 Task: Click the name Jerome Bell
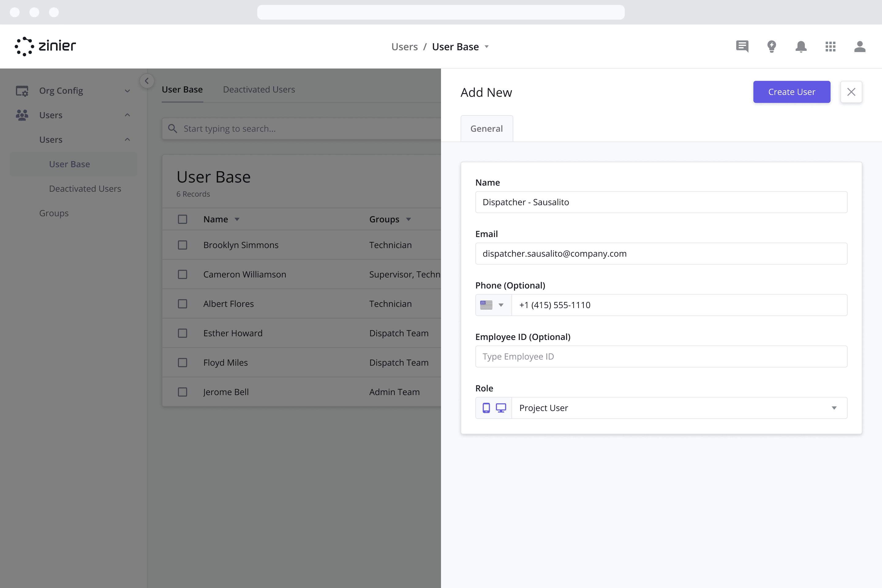pyautogui.click(x=226, y=392)
